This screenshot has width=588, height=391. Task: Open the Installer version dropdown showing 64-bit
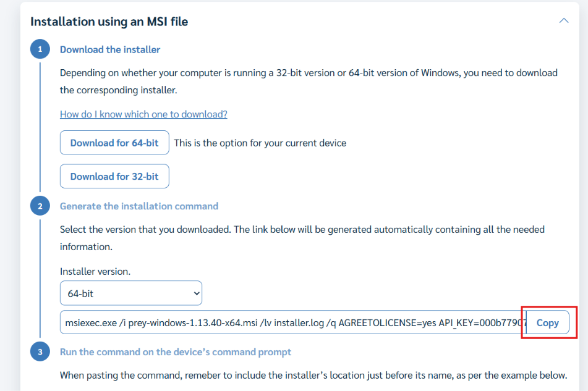coord(131,293)
